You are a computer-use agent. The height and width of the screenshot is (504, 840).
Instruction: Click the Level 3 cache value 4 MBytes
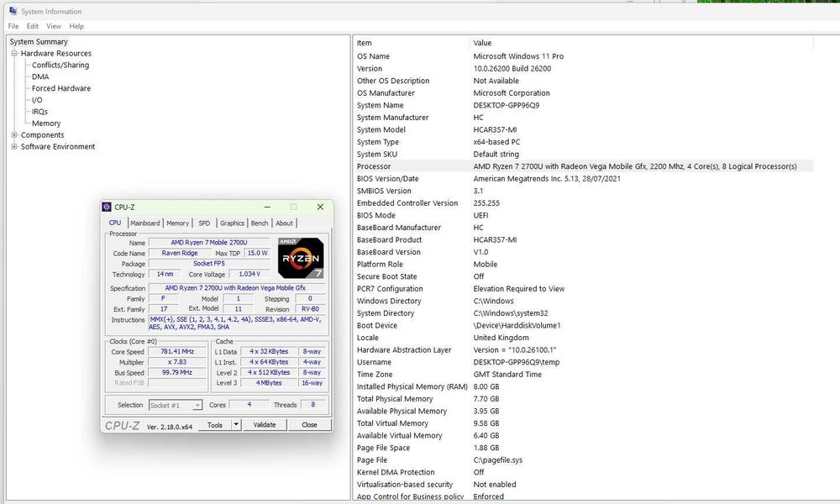(269, 383)
